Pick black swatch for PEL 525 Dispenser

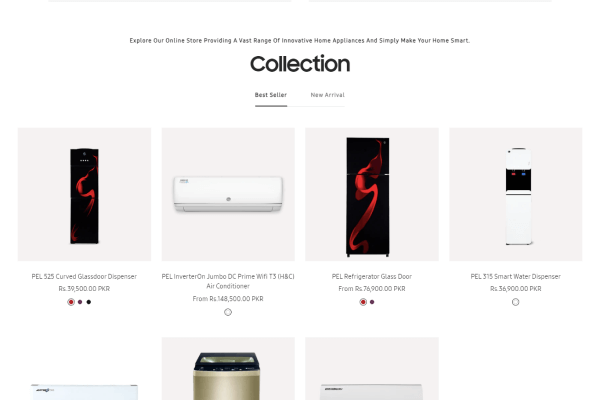tap(89, 302)
